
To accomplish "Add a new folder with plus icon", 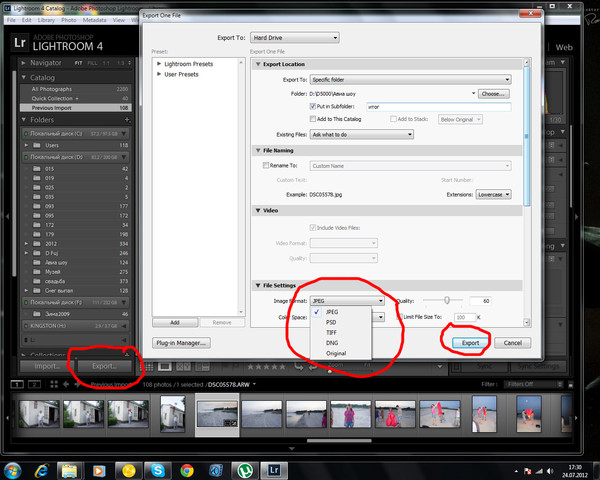I will [127, 120].
